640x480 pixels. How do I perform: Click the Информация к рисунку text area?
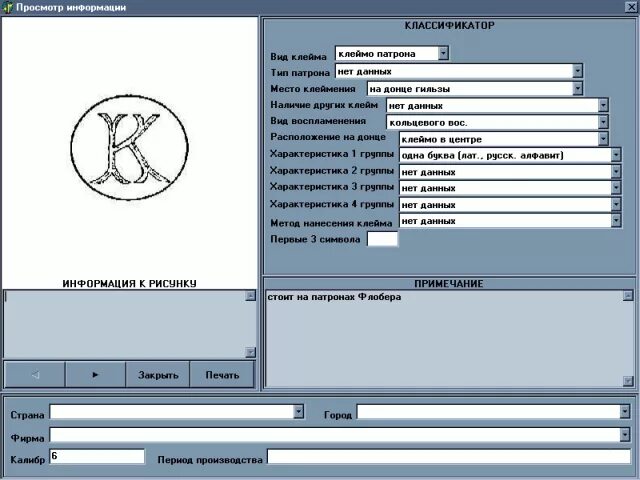(124, 324)
